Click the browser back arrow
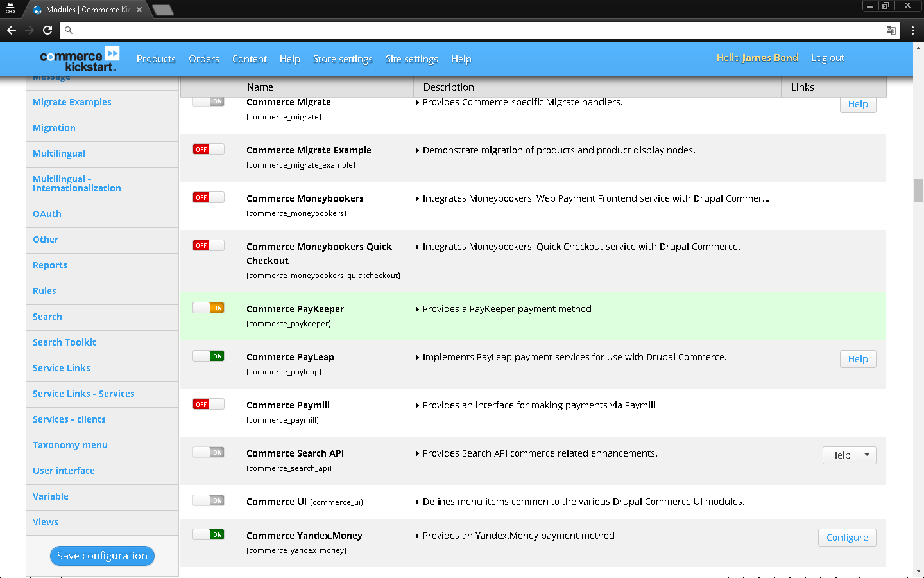Screen dimensions: 924x578 click(x=12, y=30)
